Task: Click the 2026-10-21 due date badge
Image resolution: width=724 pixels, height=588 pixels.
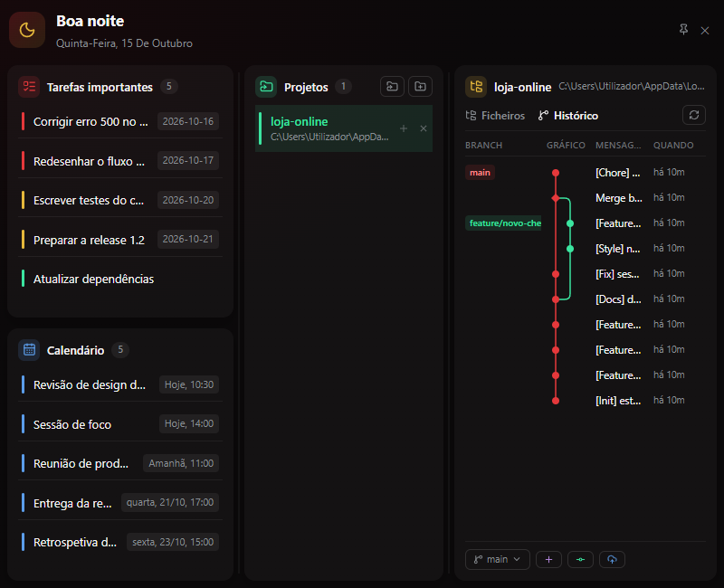Action: pos(188,239)
